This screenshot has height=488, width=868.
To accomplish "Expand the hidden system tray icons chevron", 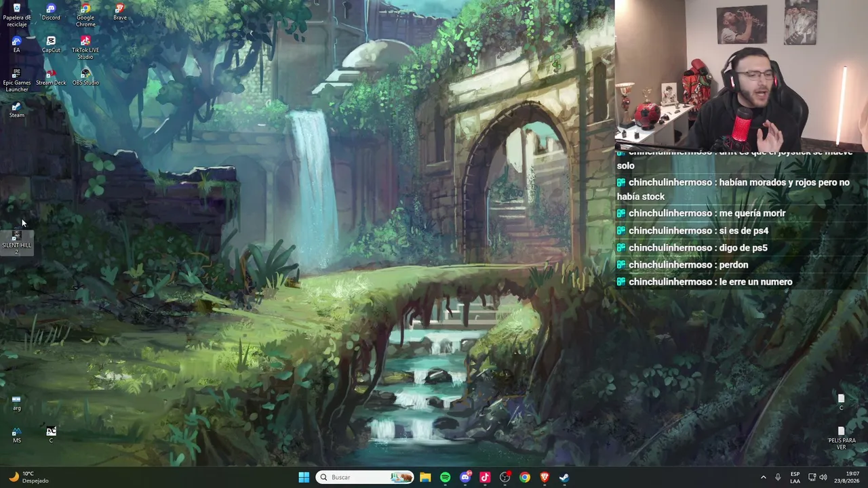I will tap(763, 477).
